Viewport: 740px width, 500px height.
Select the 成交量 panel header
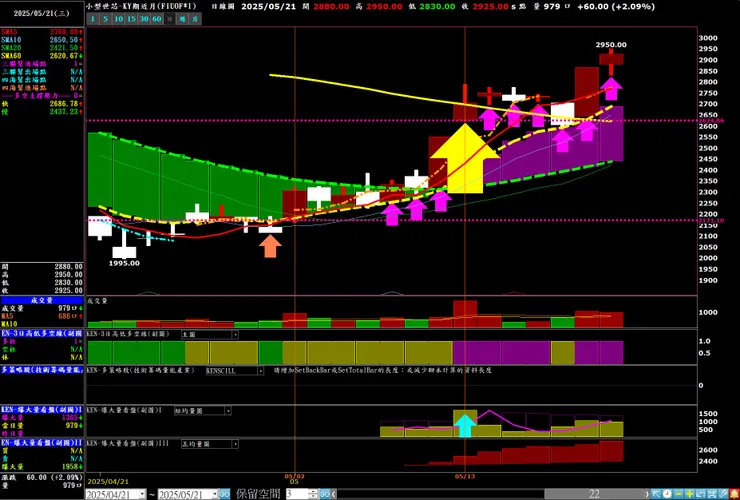pos(42,300)
